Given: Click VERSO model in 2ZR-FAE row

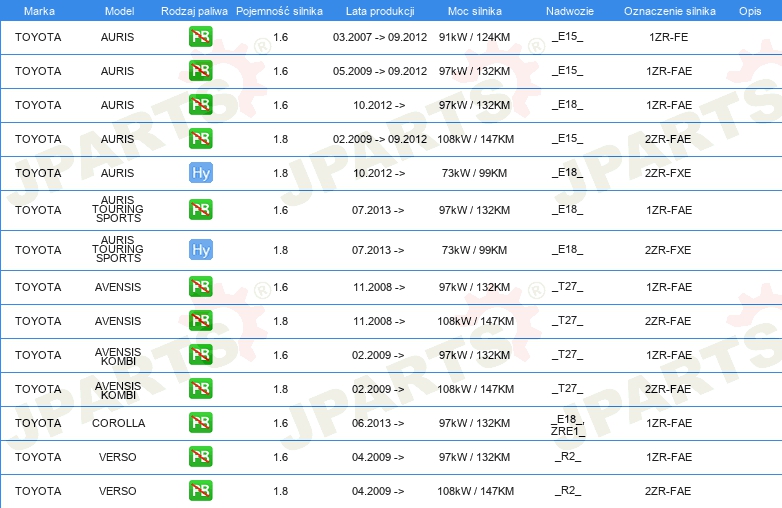Looking at the screenshot, I should click(117, 491).
